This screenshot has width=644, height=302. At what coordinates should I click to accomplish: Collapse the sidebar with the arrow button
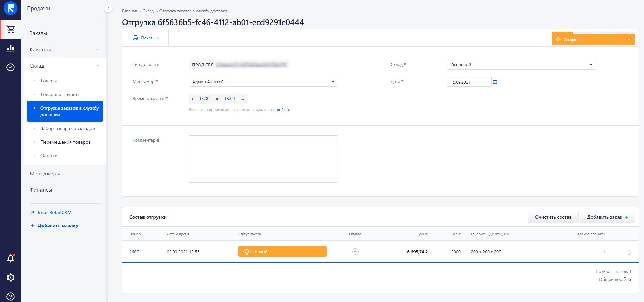pyautogui.click(x=108, y=8)
